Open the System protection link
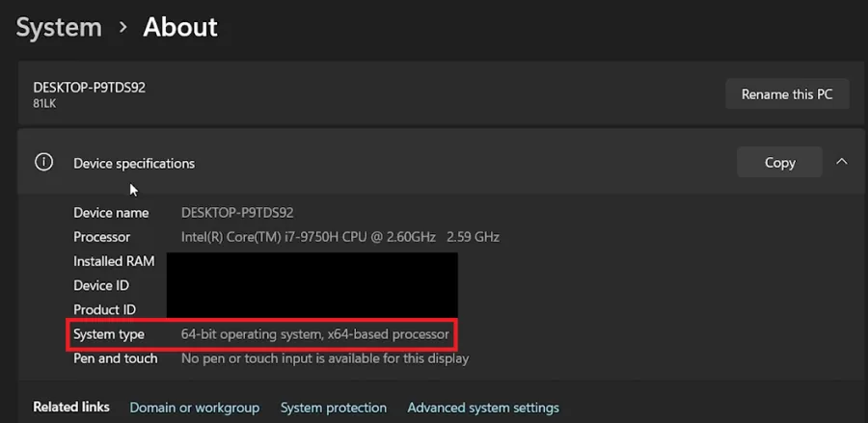Viewport: 868px width, 423px height. pyautogui.click(x=334, y=409)
